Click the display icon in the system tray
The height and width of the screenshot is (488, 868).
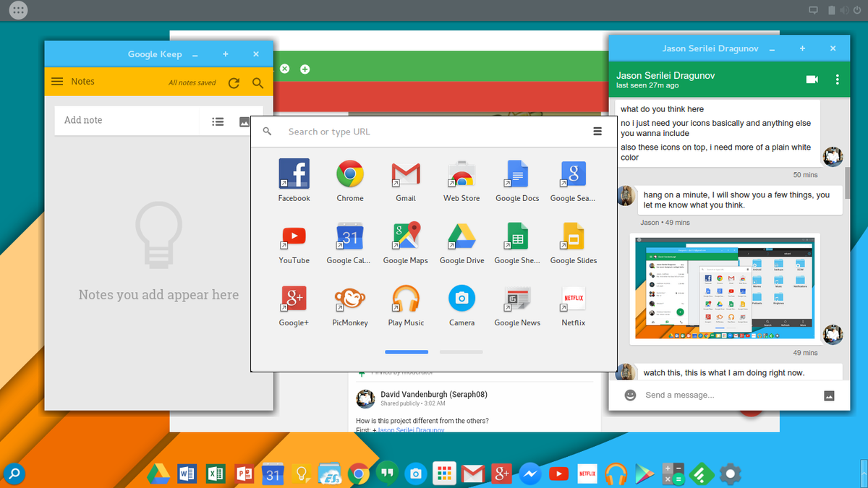coord(813,10)
